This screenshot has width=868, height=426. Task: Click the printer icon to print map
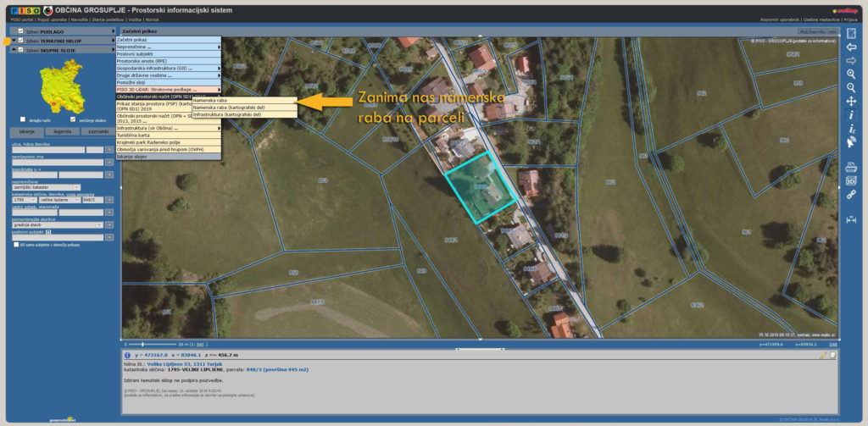pos(851,169)
